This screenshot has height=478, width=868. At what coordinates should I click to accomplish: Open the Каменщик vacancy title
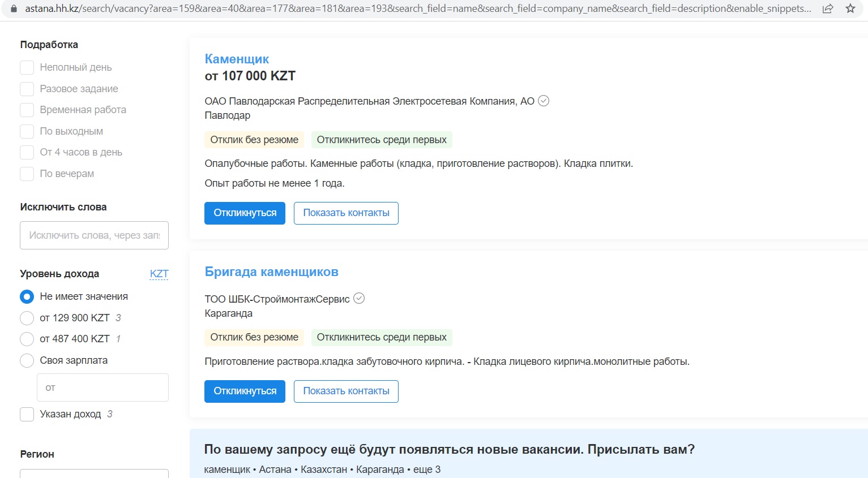(237, 59)
